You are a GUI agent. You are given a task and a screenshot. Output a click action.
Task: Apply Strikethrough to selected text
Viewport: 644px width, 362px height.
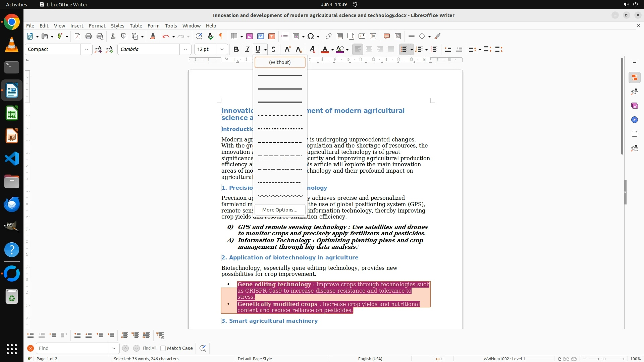point(273,49)
